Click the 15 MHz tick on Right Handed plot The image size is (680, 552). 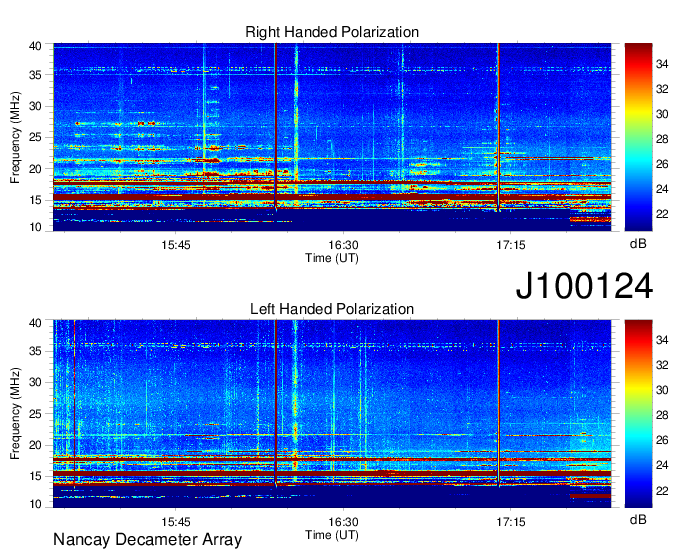pos(35,200)
